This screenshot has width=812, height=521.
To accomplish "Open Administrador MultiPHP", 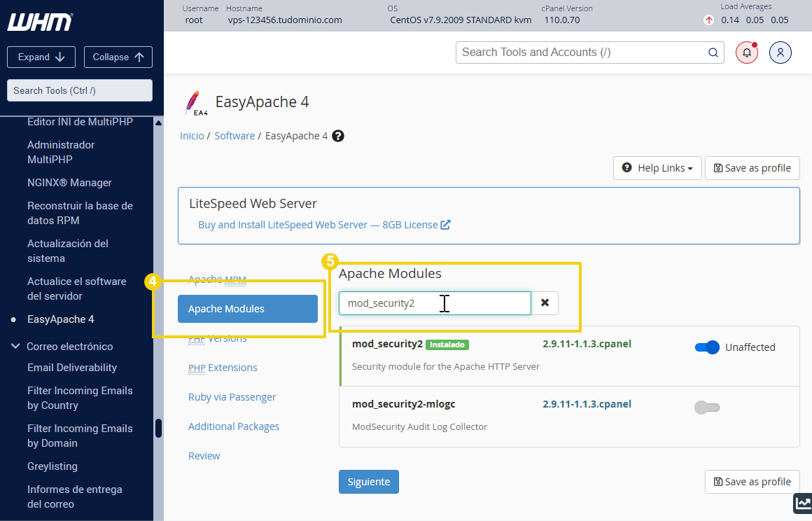I will click(61, 152).
